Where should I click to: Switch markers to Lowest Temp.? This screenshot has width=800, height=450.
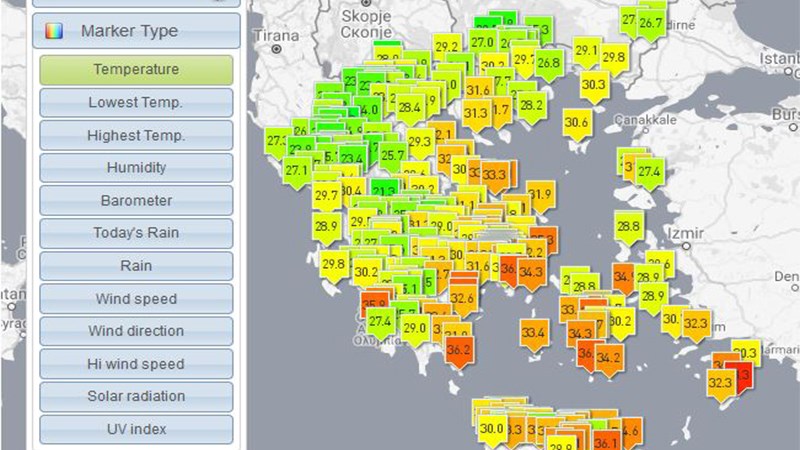click(136, 103)
